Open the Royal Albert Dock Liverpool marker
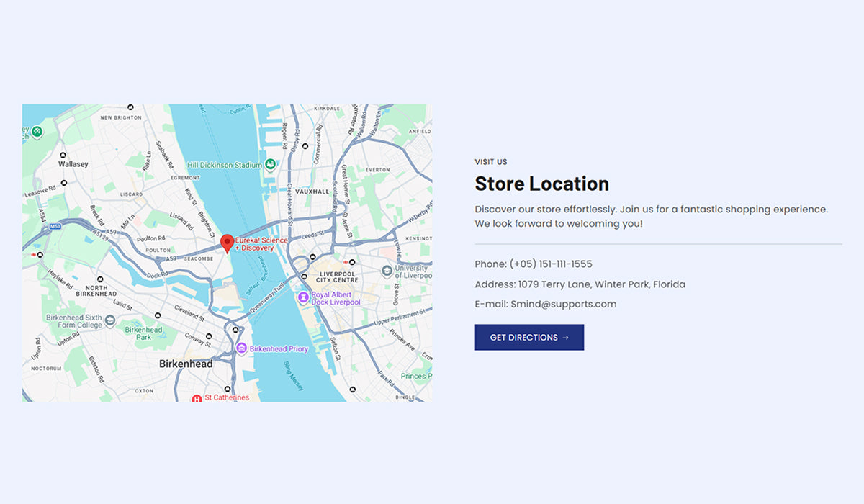 tap(304, 297)
